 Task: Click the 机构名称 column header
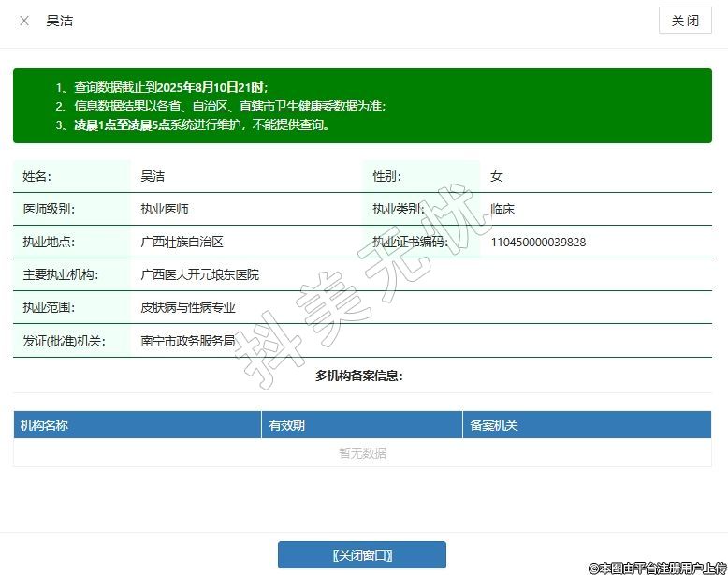[45, 425]
